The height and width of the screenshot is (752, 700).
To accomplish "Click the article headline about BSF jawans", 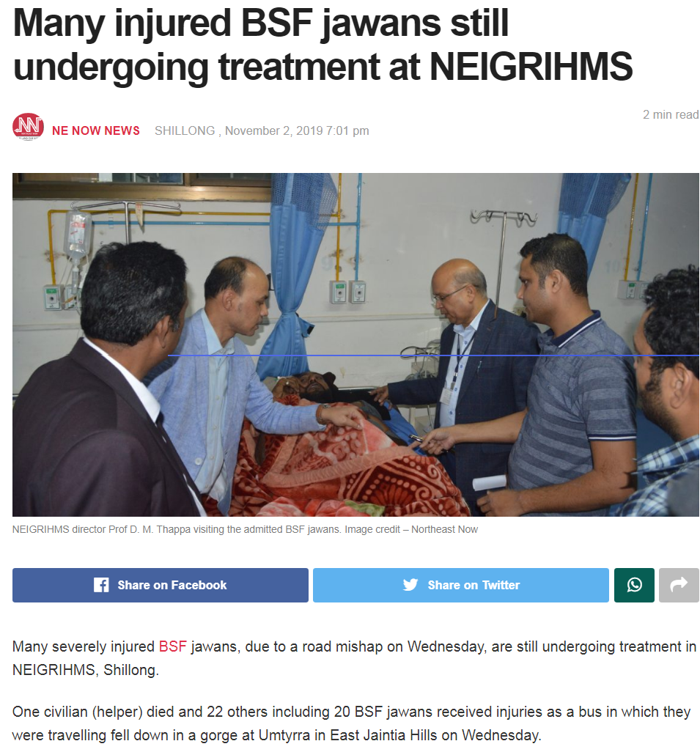I will (x=323, y=45).
